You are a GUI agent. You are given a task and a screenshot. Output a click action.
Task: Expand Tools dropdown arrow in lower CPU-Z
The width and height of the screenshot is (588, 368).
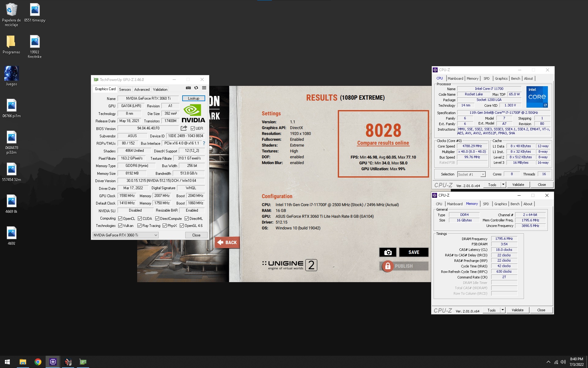click(502, 310)
